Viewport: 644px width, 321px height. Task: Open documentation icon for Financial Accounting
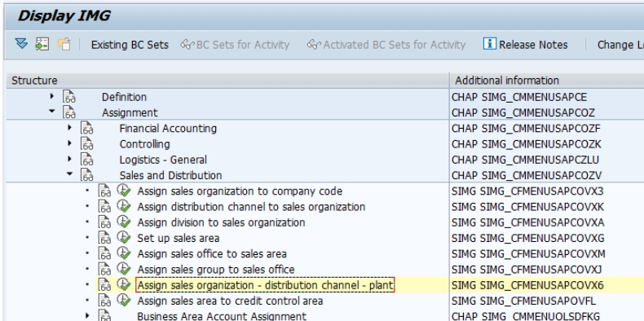87,128
